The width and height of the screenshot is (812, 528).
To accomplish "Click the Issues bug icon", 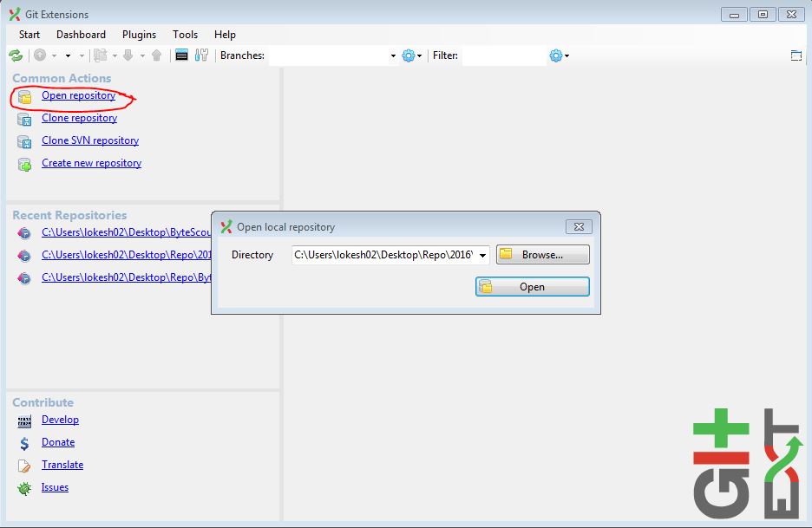I will (x=24, y=488).
